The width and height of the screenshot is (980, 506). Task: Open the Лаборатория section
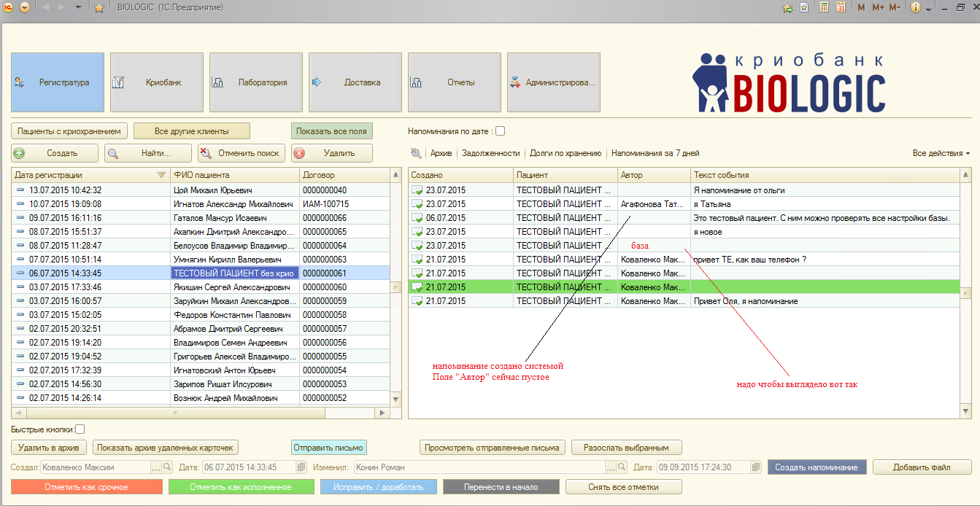pos(256,82)
